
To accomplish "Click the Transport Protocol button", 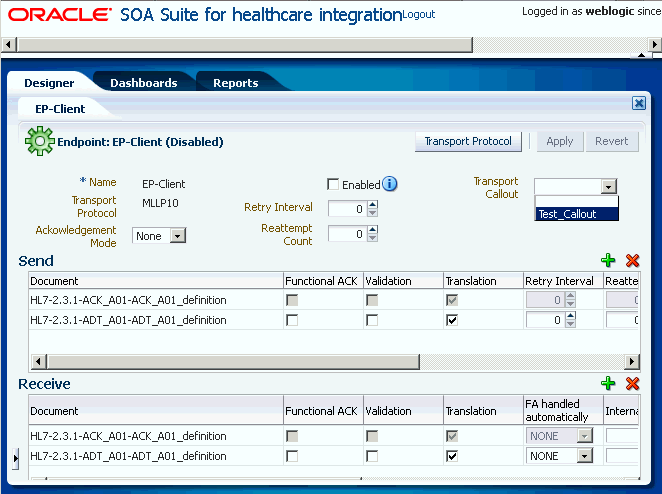I will pyautogui.click(x=468, y=141).
